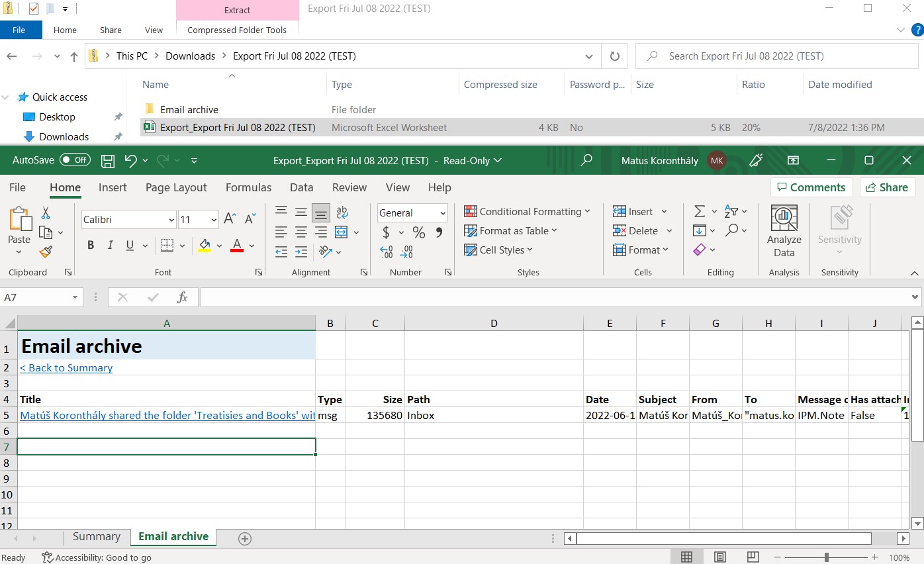Apply Percent Style format
This screenshot has height=564, width=924.
click(x=418, y=232)
